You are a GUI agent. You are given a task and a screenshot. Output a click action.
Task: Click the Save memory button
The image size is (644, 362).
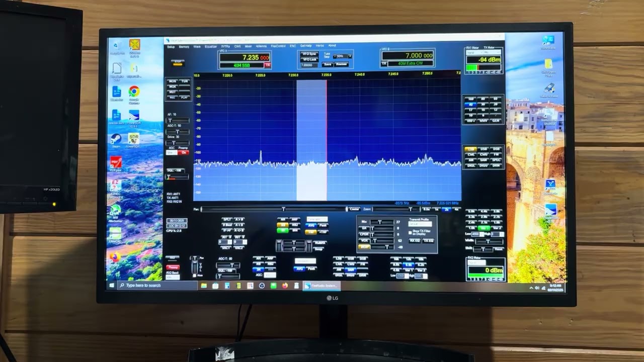coord(328,64)
